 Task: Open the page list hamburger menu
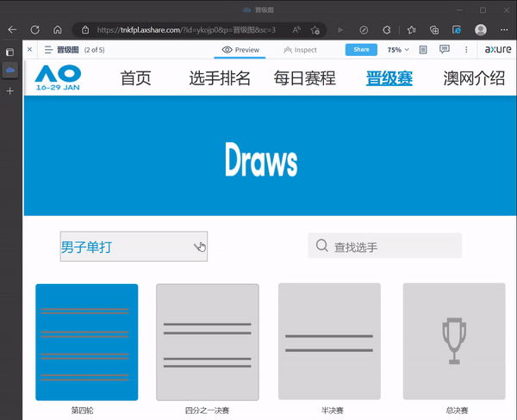click(x=49, y=50)
